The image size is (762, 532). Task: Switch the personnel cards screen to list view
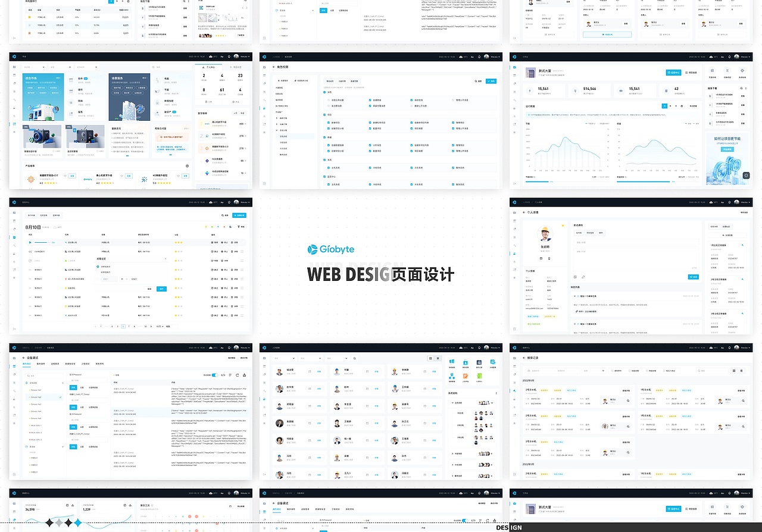click(438, 358)
